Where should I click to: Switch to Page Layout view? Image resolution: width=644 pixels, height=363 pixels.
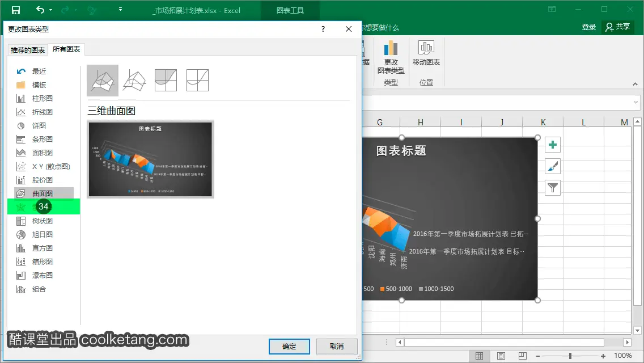pos(501,356)
